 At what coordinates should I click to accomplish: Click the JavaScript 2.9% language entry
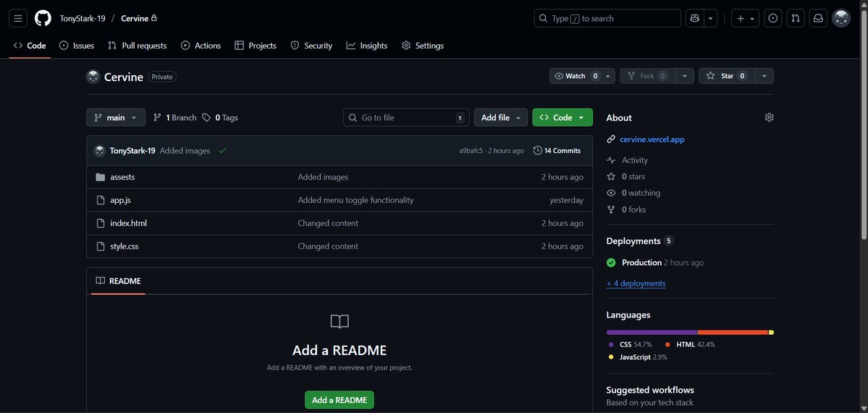(638, 357)
